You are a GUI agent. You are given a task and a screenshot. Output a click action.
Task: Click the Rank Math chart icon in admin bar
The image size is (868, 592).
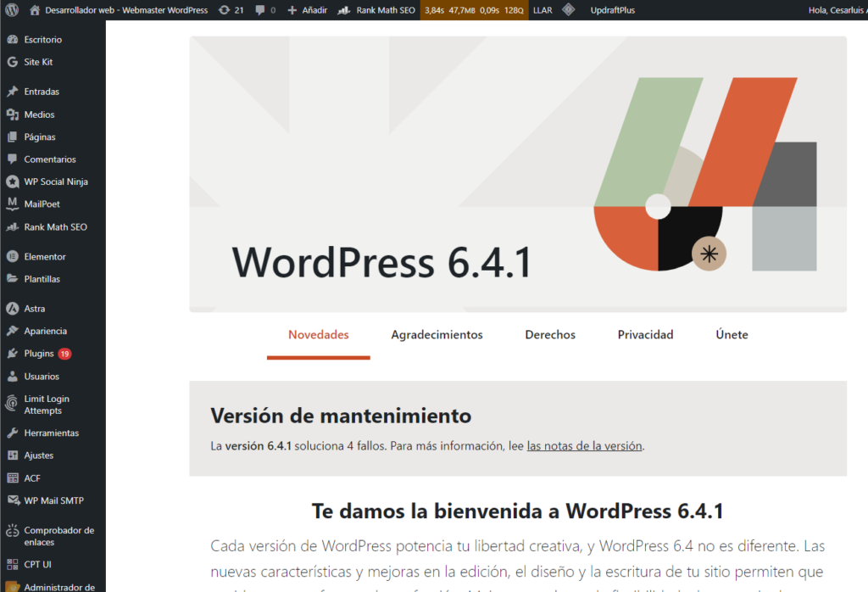(344, 10)
